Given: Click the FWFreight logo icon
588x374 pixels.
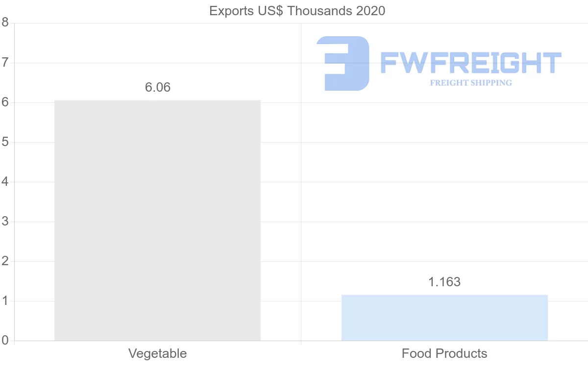Looking at the screenshot, I should (x=343, y=63).
